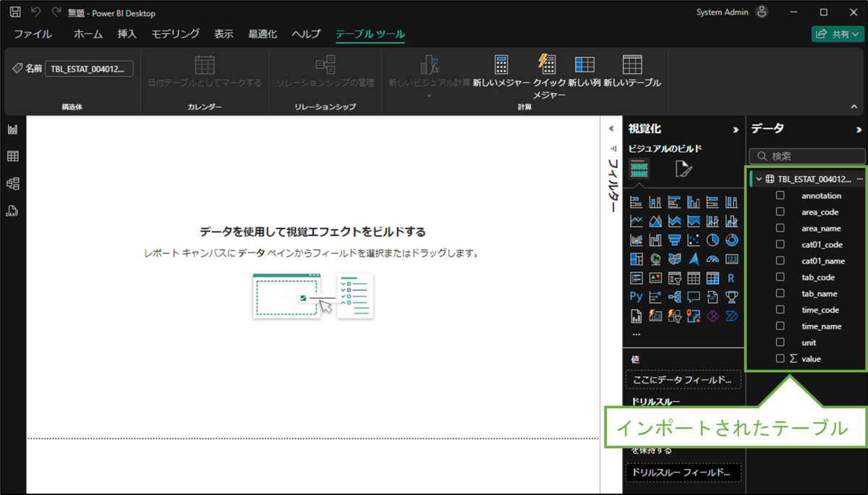Viewport: 868px width, 495px height.
Task: Click the 名前 table name field
Action: [x=89, y=69]
